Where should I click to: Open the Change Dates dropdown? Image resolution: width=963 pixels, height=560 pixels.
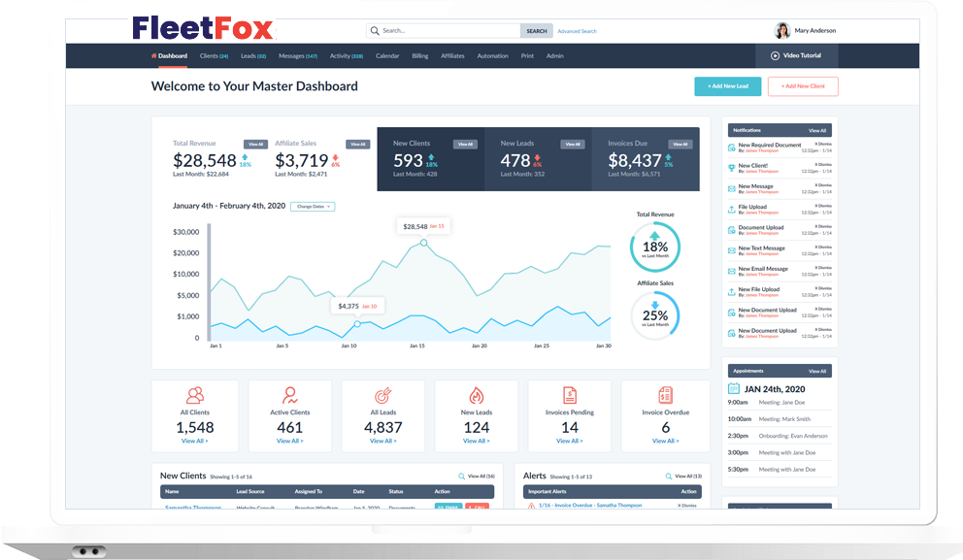[313, 207]
